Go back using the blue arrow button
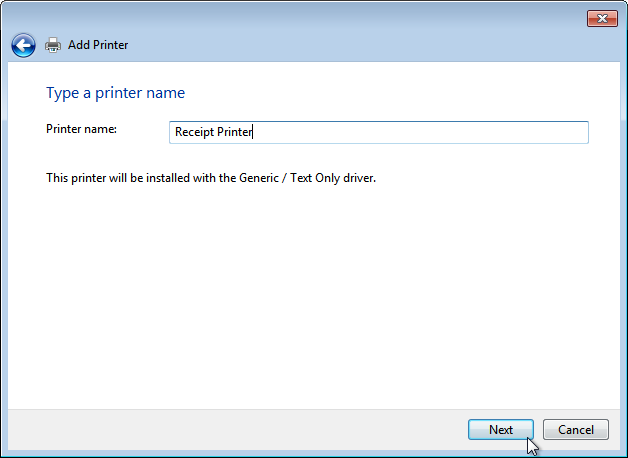The height and width of the screenshot is (458, 628). (23, 45)
